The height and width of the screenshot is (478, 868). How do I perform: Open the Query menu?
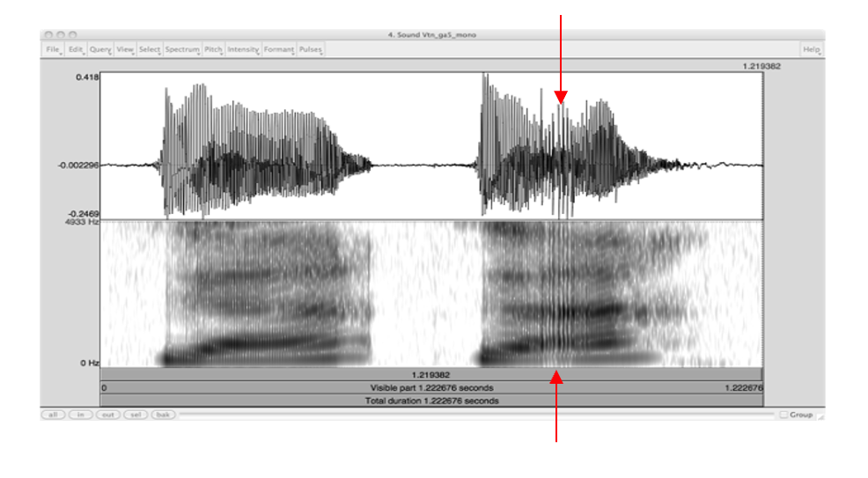pyautogui.click(x=100, y=50)
